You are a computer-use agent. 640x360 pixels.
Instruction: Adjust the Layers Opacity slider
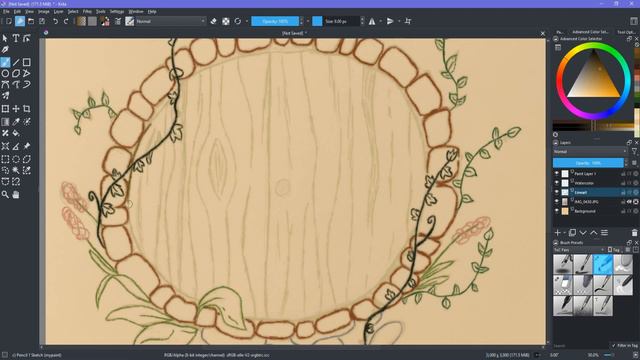588,163
